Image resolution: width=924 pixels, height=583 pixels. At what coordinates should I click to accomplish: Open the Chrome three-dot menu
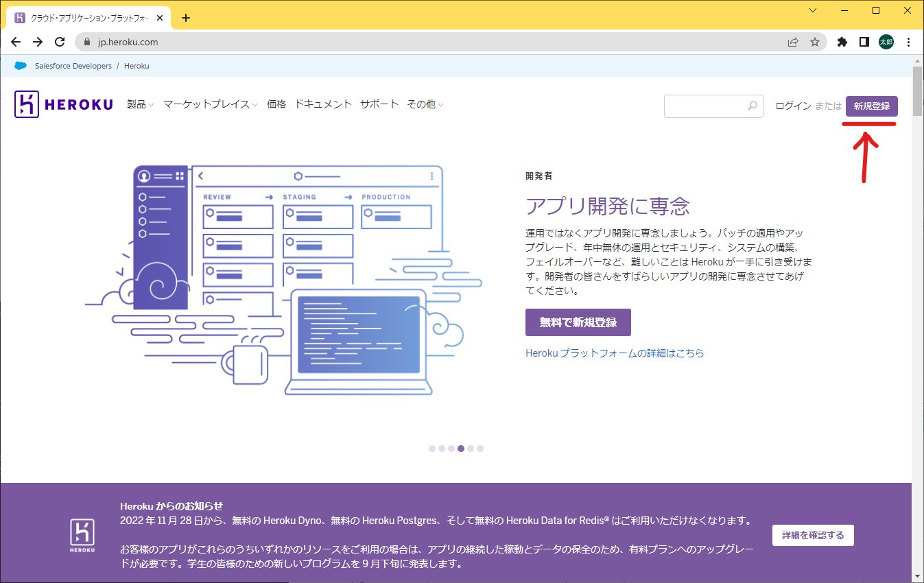pyautogui.click(x=909, y=42)
